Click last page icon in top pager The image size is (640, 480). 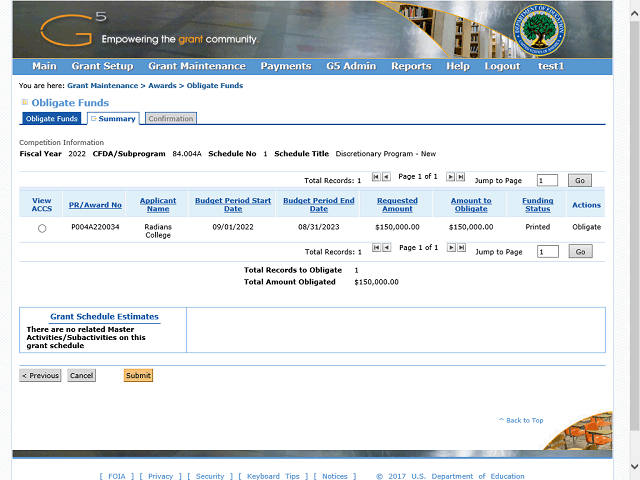(x=460, y=177)
